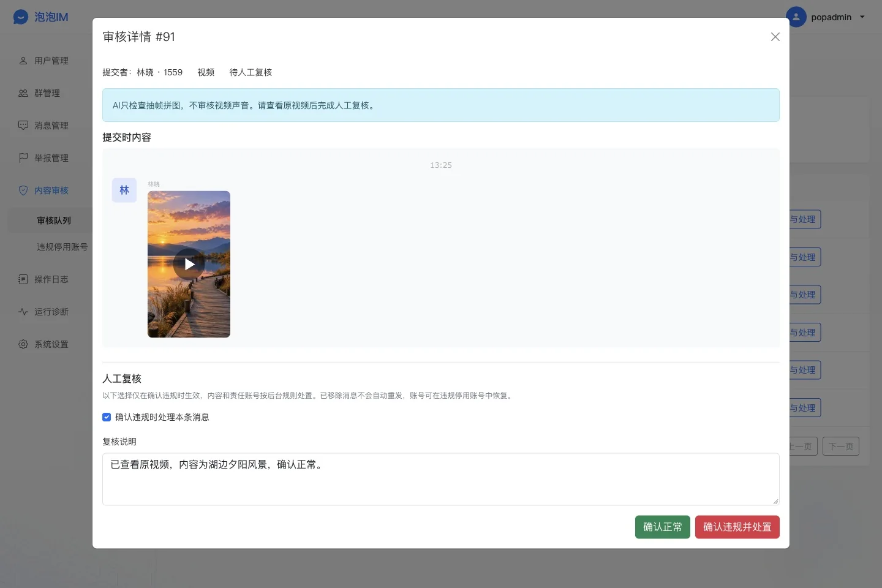Click the 泡泡IM logo icon
882x588 pixels.
(x=21, y=17)
